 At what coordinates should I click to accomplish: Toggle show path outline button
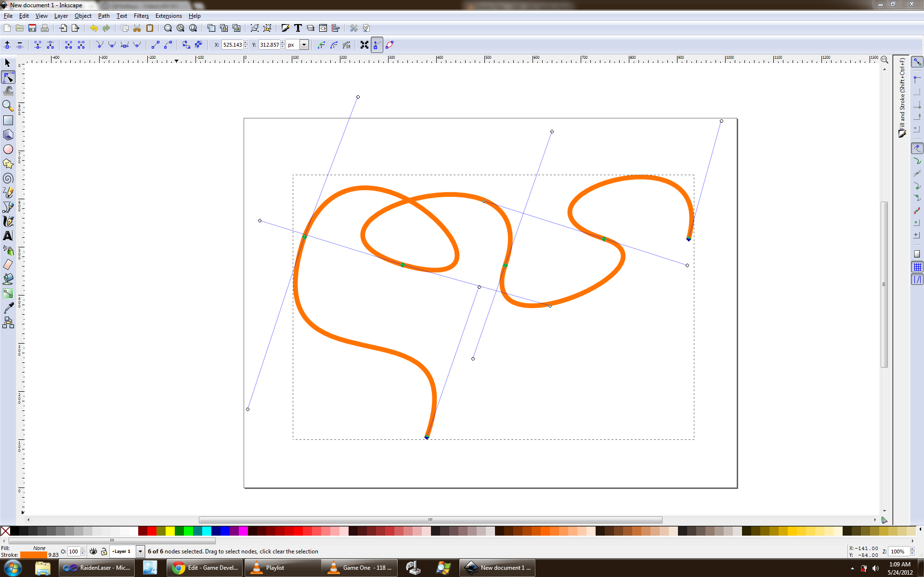pyautogui.click(x=390, y=45)
